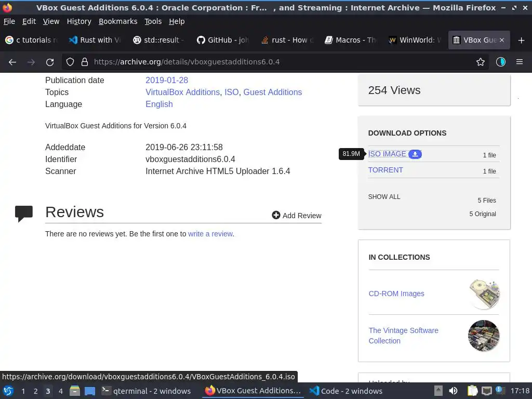Download the ISO IMAGE file link
Image resolution: width=532 pixels, height=399 pixels.
pos(387,154)
